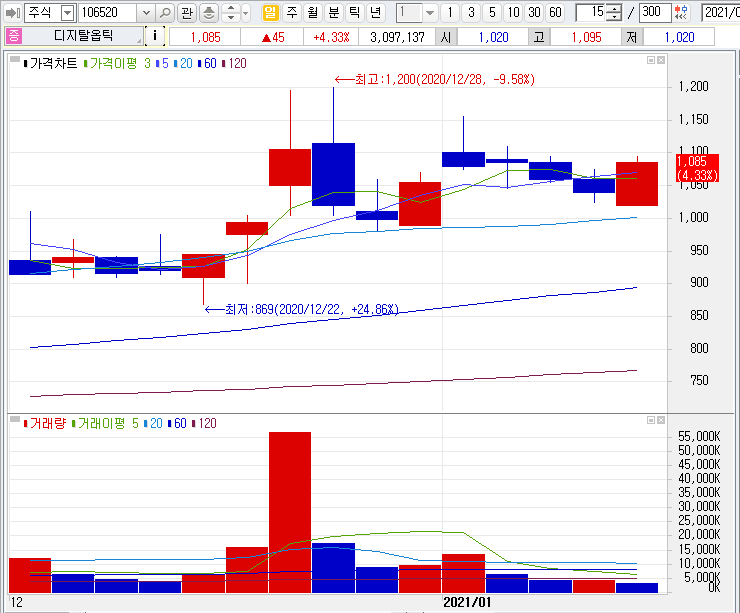Viewport: 740px width, 613px height.
Task: Click the magnifier stock search icon
Action: click(x=165, y=13)
